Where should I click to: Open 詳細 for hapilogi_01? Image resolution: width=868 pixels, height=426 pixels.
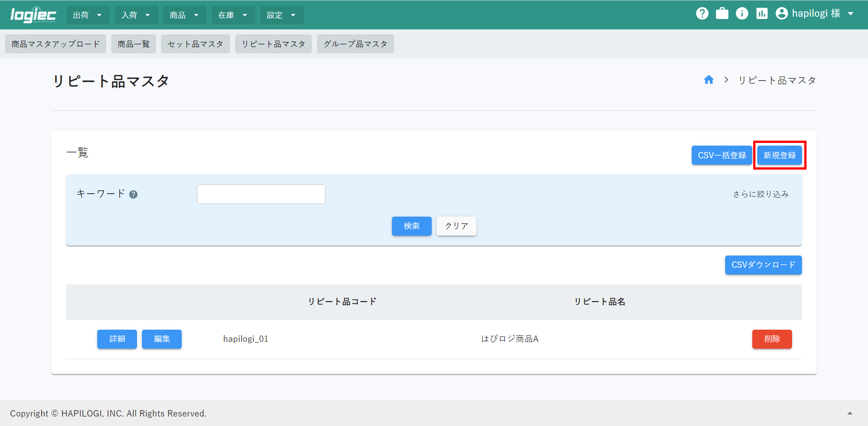pyautogui.click(x=117, y=339)
